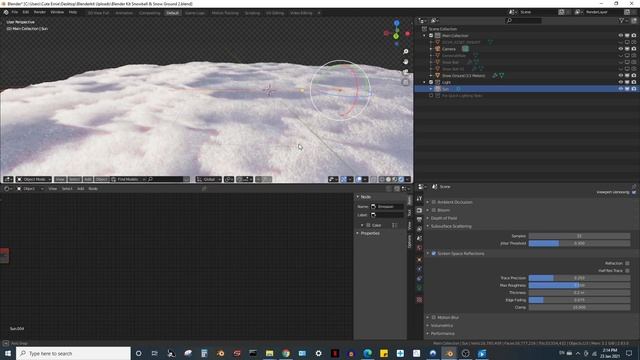Click the viewport Add menu button
This screenshot has height=360, width=640.
click(88, 179)
